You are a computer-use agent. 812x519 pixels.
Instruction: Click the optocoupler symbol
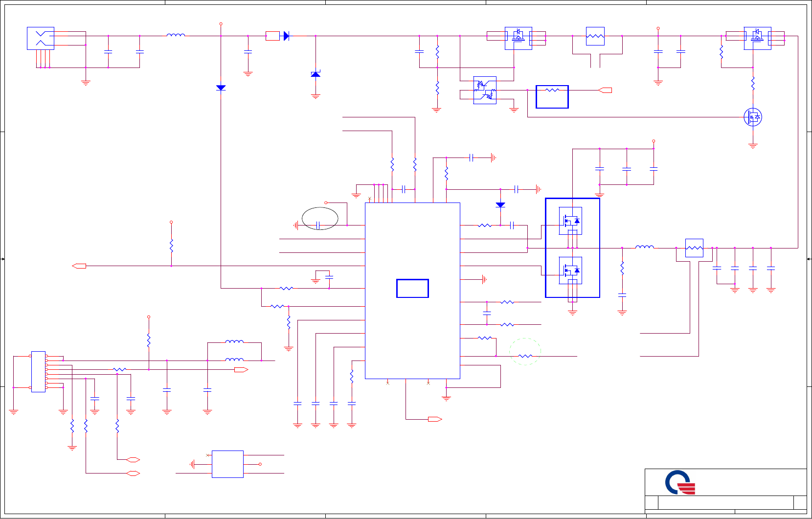(x=485, y=90)
